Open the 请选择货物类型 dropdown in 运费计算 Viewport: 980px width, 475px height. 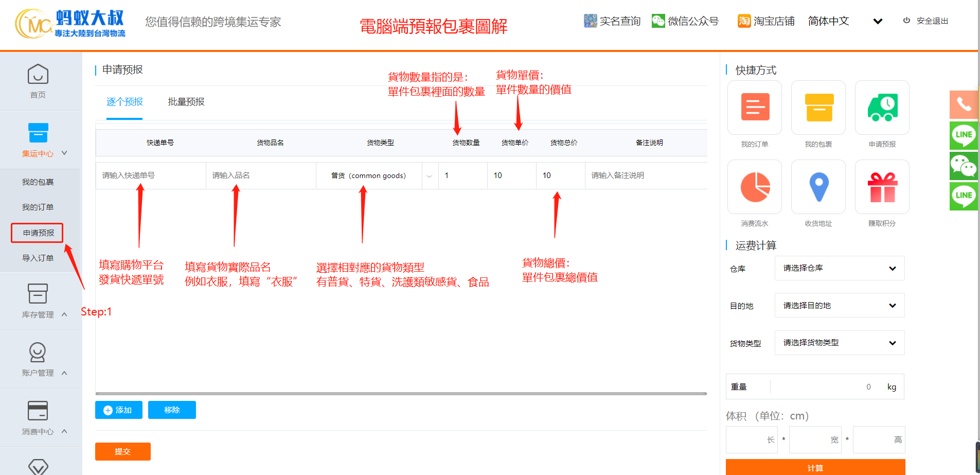[x=839, y=343]
